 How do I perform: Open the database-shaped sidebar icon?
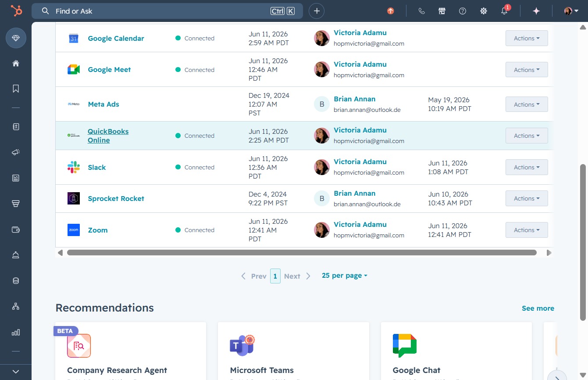[x=16, y=281]
